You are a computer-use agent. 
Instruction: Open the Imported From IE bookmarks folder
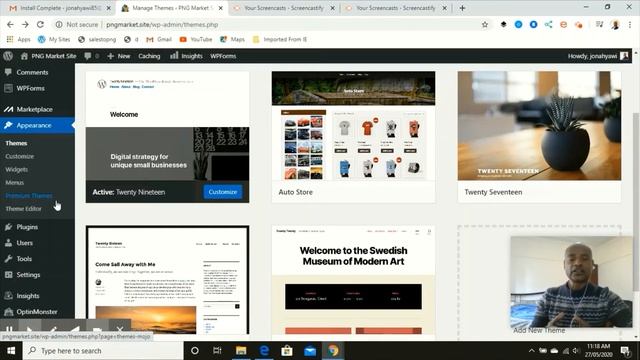[280, 39]
